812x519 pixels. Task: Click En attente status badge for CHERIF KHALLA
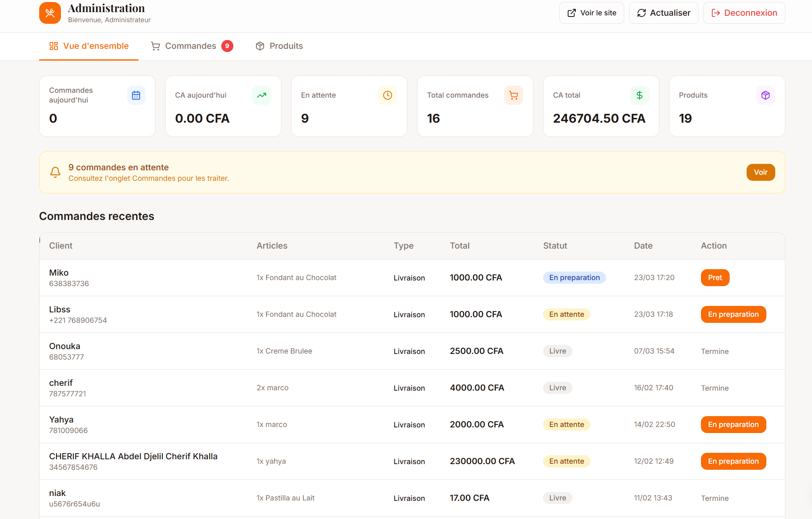coord(566,461)
